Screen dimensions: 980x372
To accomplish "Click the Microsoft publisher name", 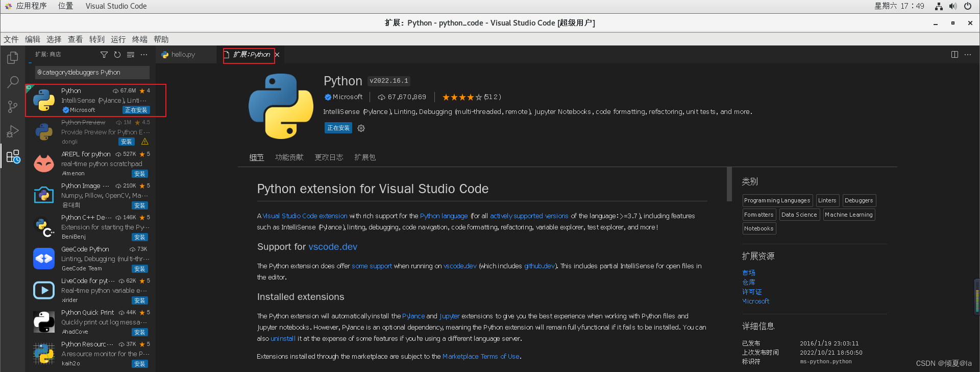I will [x=348, y=97].
